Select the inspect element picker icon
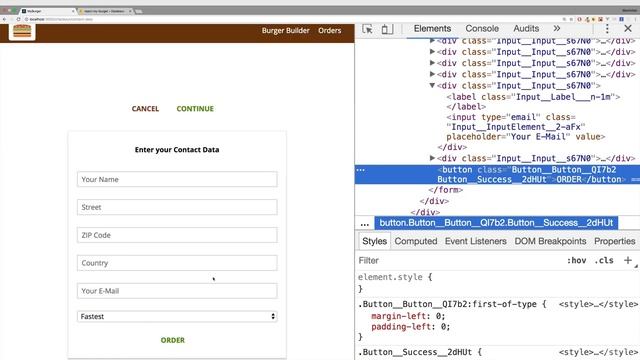Viewport: 640px width, 360px height. coord(367,29)
